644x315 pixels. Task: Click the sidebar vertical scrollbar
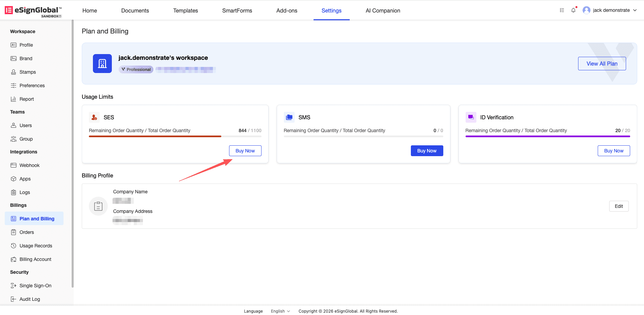click(x=72, y=154)
